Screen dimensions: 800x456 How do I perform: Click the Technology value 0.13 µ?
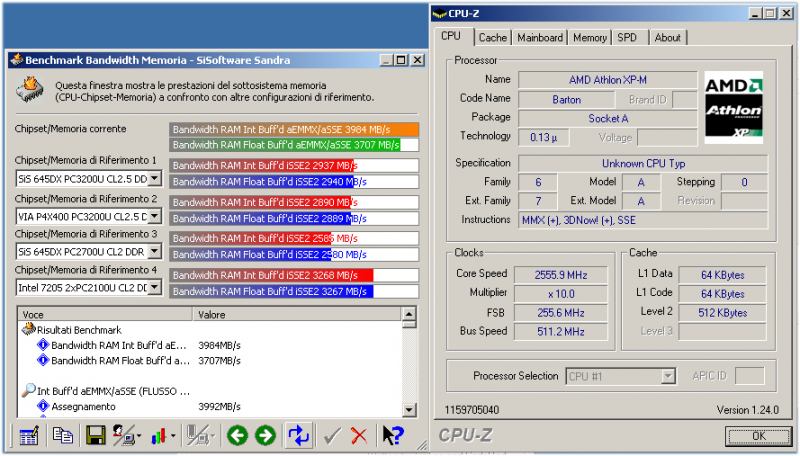pos(543,137)
